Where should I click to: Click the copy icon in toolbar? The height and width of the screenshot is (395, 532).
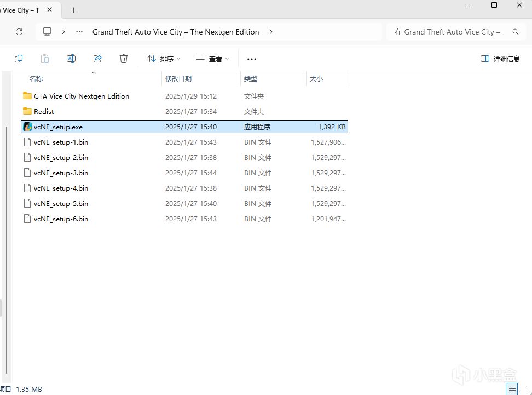[x=19, y=59]
